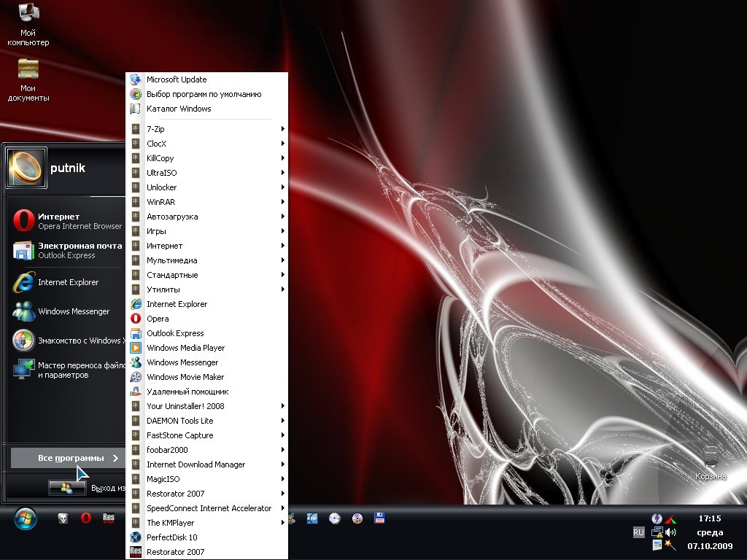Click the picture window tray icon
Image resolution: width=747 pixels, height=560 pixels.
pyautogui.click(x=657, y=545)
